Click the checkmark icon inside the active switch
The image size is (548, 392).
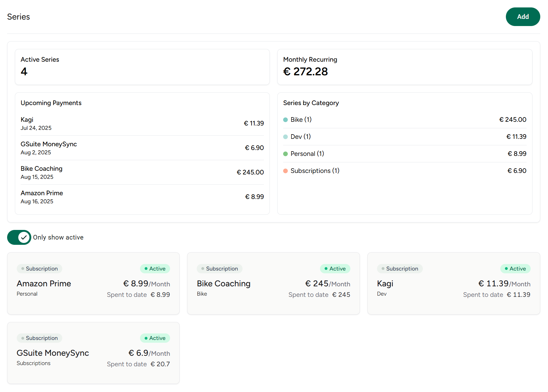click(x=24, y=237)
